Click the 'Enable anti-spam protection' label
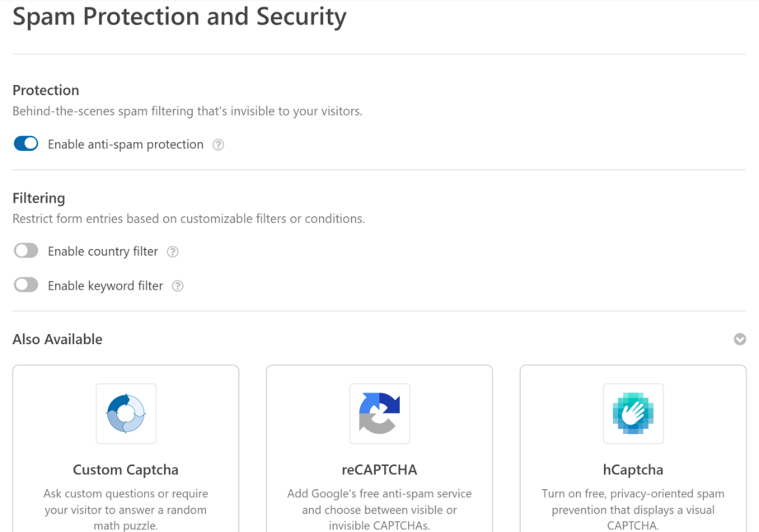This screenshot has height=532, width=759. [x=125, y=144]
